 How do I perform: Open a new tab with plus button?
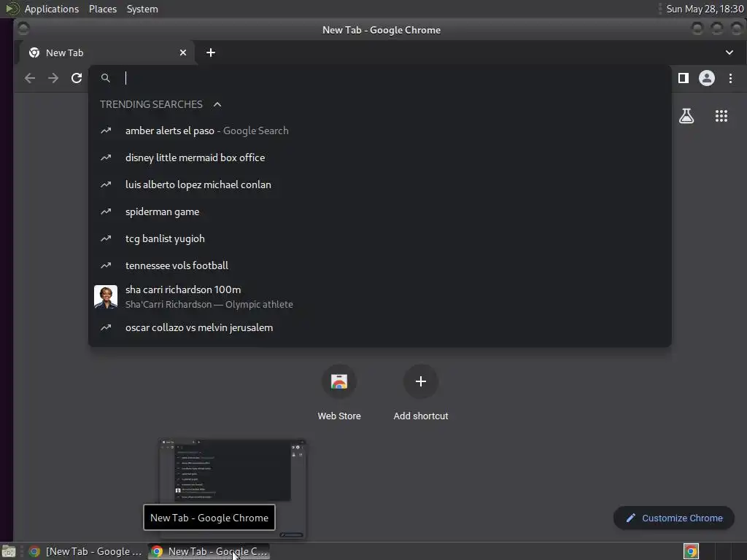[211, 52]
